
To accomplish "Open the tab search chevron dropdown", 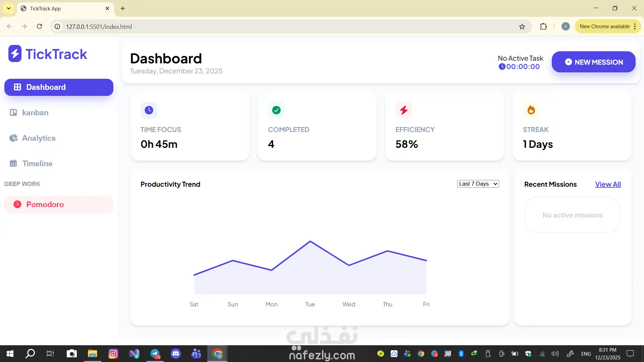I will pyautogui.click(x=9, y=8).
